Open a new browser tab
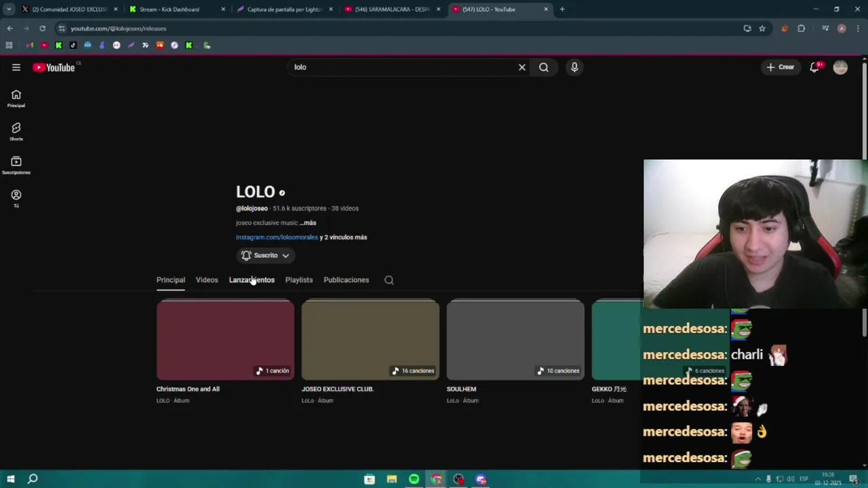The width and height of the screenshot is (868, 488). (562, 9)
